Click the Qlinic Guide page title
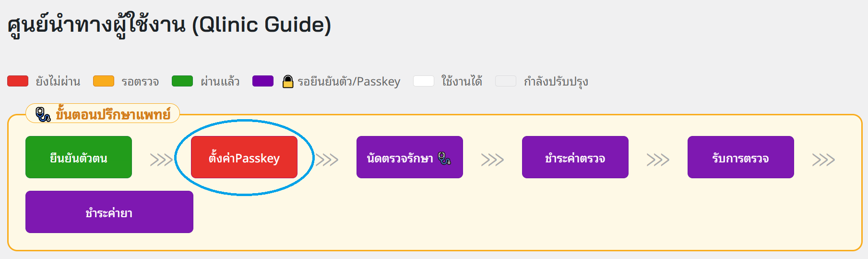Image resolution: width=868 pixels, height=259 pixels. [x=169, y=25]
